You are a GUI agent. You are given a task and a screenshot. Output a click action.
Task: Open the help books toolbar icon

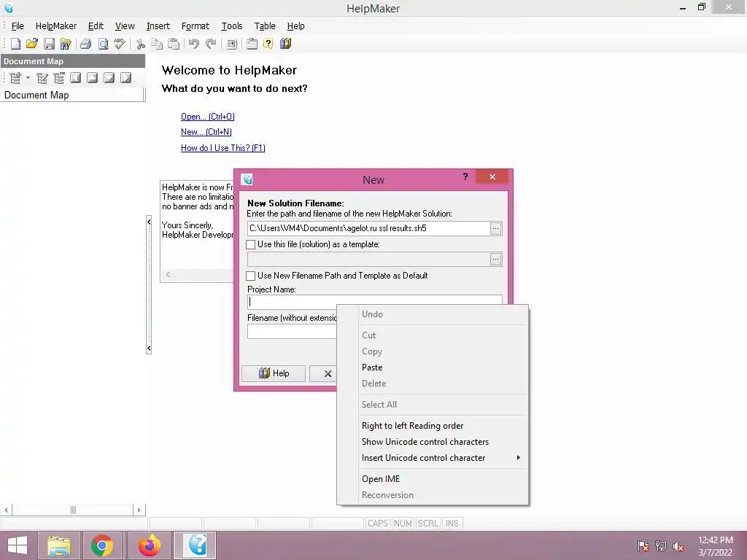click(x=285, y=44)
